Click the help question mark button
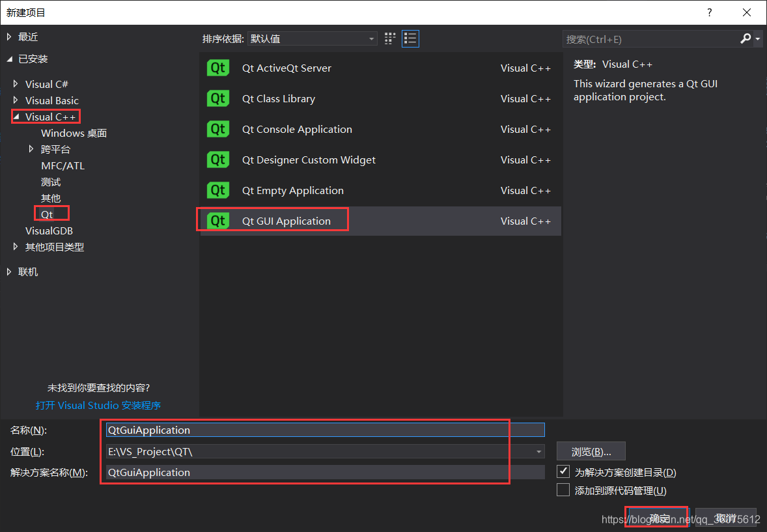 coord(709,12)
